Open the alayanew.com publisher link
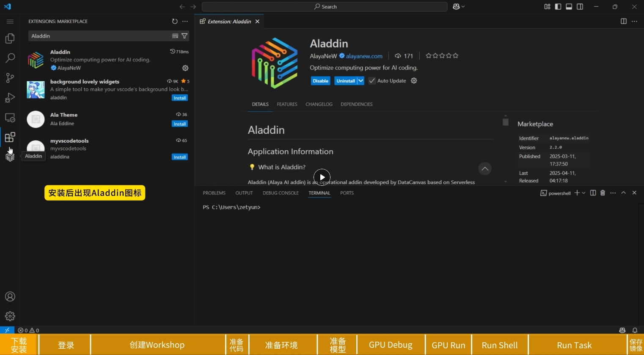The height and width of the screenshot is (355, 644). [364, 56]
